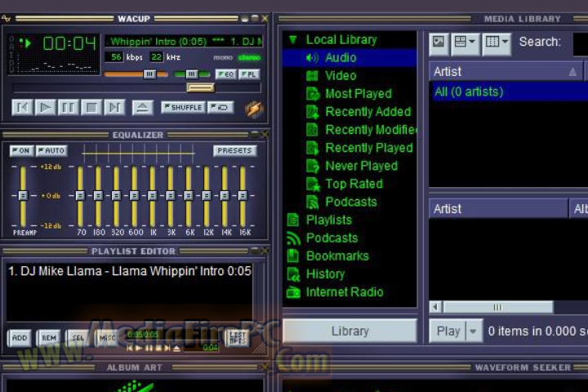The height and width of the screenshot is (392, 588).
Task: Select Video in Local Library
Action: click(341, 76)
